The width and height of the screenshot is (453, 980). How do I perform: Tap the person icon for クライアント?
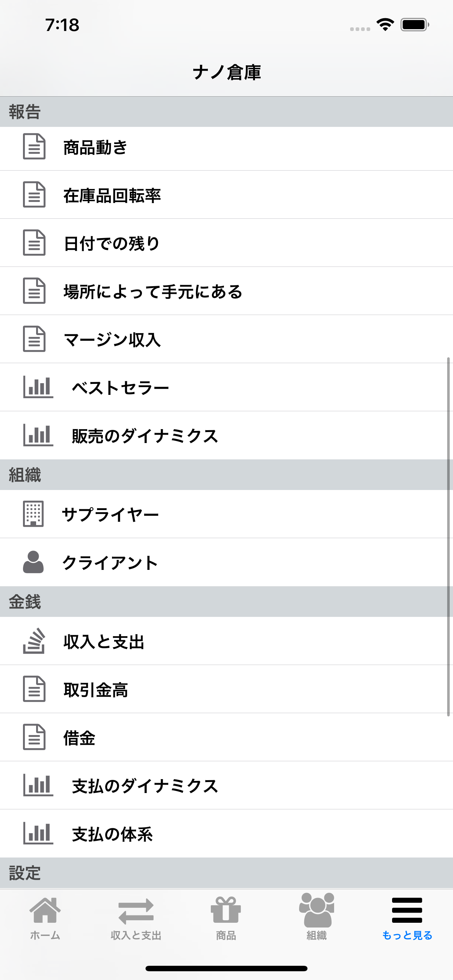tap(34, 561)
